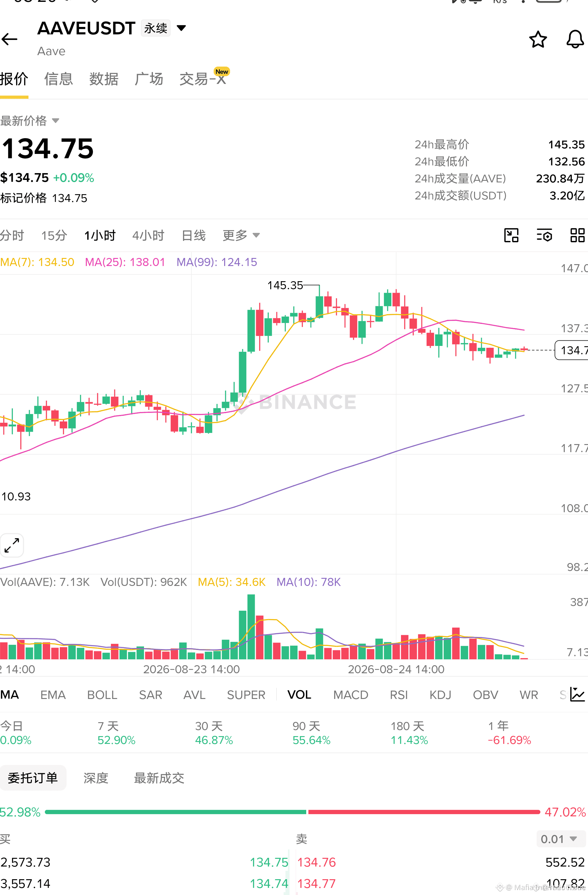Expand chart to fullscreen with arrows icon
This screenshot has width=588, height=895.
click(x=12, y=545)
